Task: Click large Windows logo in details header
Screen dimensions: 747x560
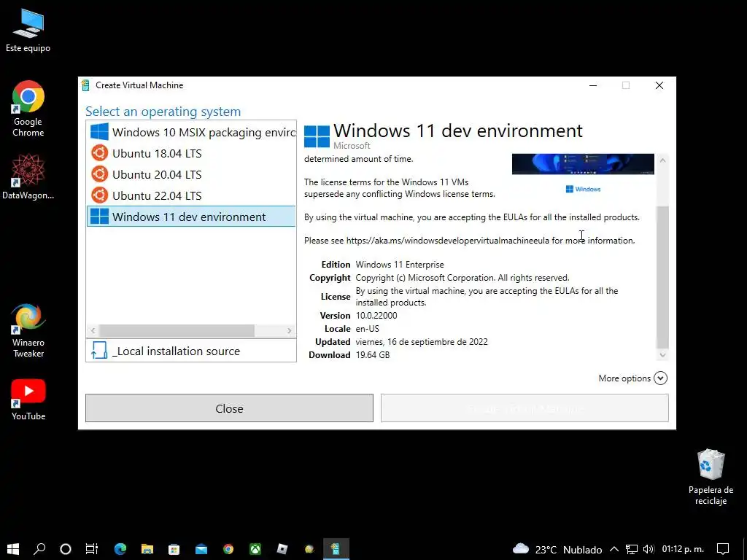Action: 317,136
